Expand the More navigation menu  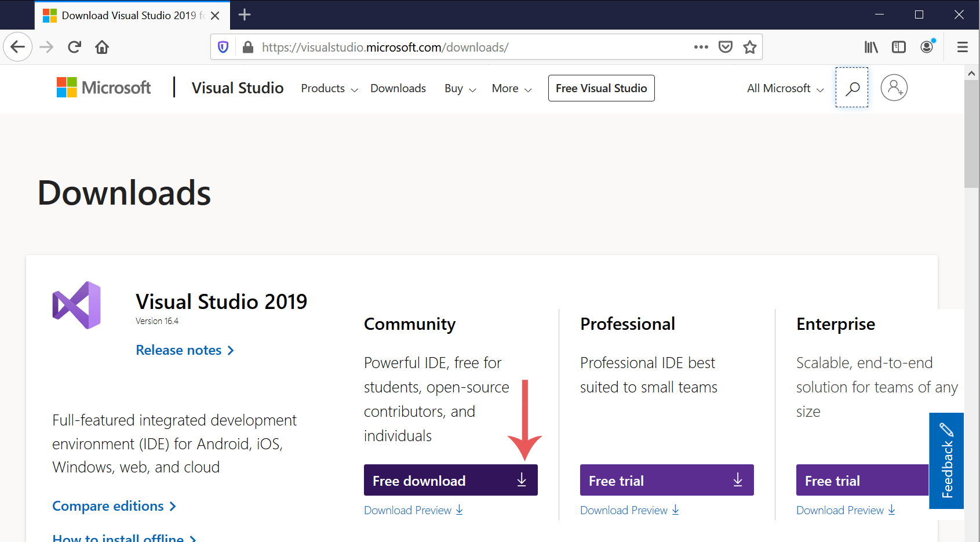(x=512, y=88)
